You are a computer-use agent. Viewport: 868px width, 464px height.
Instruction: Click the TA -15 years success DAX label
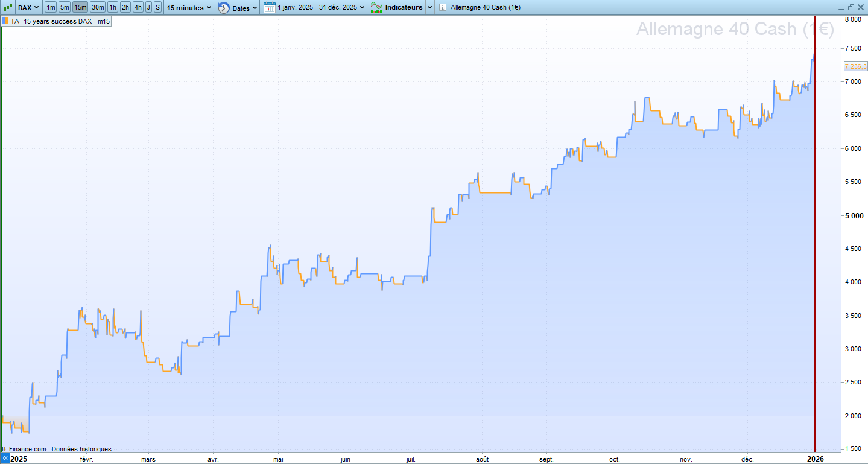click(60, 21)
